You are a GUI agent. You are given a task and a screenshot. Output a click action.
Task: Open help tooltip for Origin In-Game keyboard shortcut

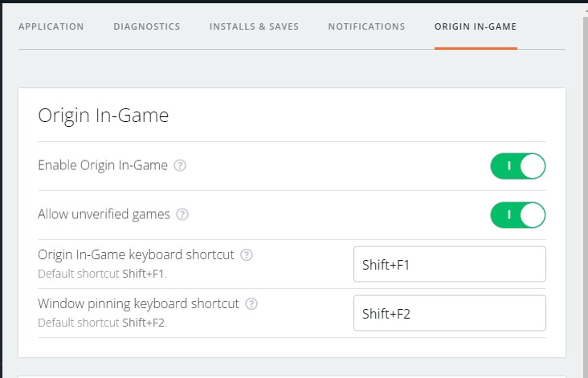click(x=247, y=255)
